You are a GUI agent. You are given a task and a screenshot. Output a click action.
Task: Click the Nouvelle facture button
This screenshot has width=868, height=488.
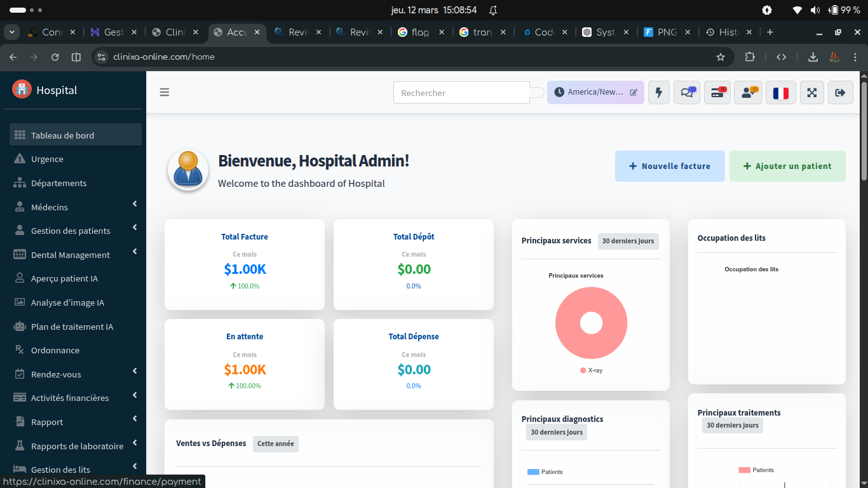[669, 166]
